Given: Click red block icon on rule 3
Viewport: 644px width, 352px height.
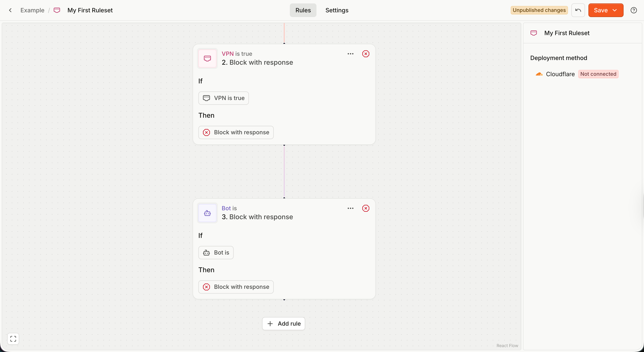Looking at the screenshot, I should [x=365, y=208].
